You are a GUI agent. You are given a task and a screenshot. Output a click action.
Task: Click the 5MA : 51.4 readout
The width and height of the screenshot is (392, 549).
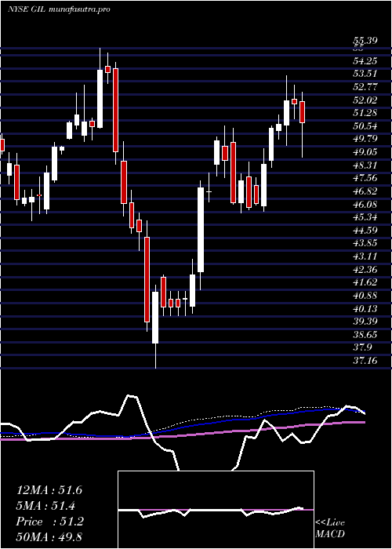(x=46, y=506)
